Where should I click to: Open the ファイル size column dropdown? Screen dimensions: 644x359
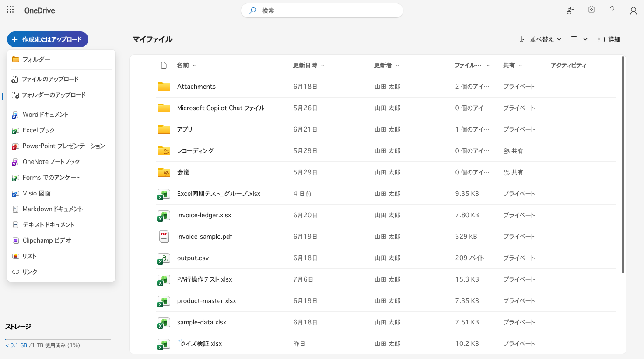pyautogui.click(x=472, y=65)
